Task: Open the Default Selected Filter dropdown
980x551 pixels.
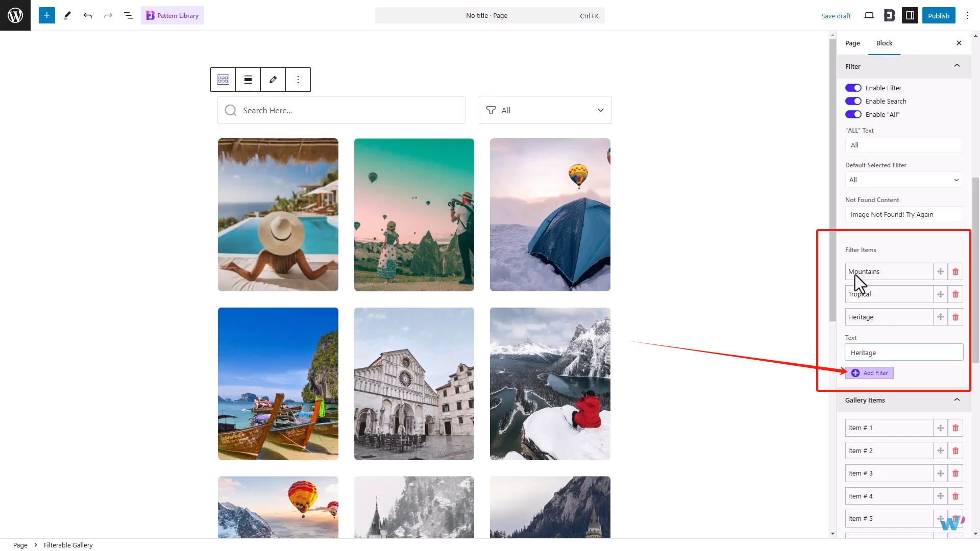Action: (x=903, y=180)
